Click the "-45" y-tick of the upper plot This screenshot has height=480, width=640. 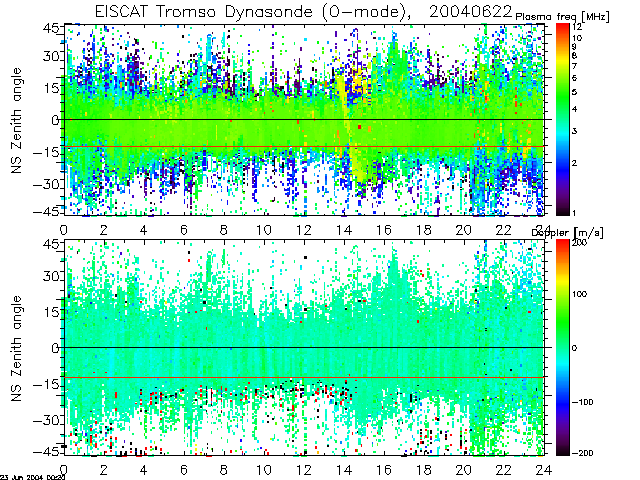point(46,212)
